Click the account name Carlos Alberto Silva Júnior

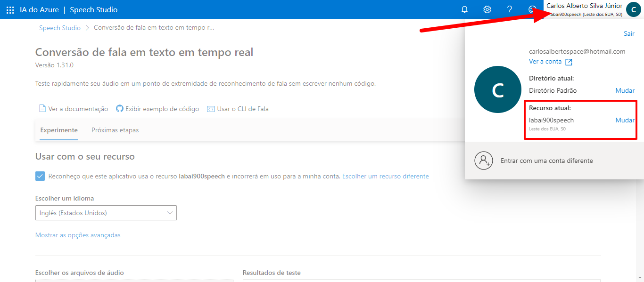tap(585, 6)
